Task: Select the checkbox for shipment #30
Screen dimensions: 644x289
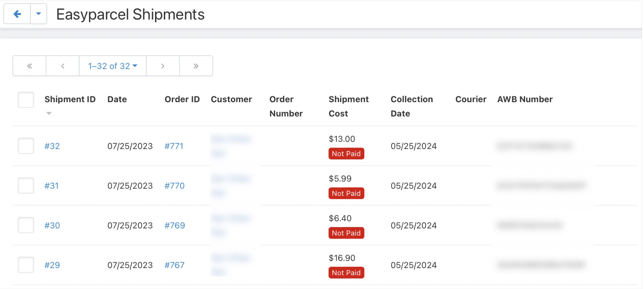Action: (26, 225)
